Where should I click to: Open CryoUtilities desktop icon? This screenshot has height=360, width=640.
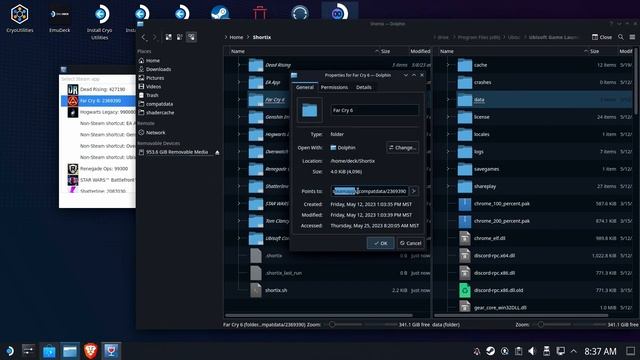20,18
